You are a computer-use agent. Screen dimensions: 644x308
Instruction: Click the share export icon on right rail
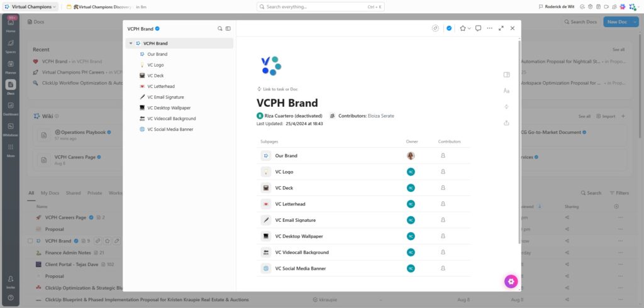tap(506, 123)
